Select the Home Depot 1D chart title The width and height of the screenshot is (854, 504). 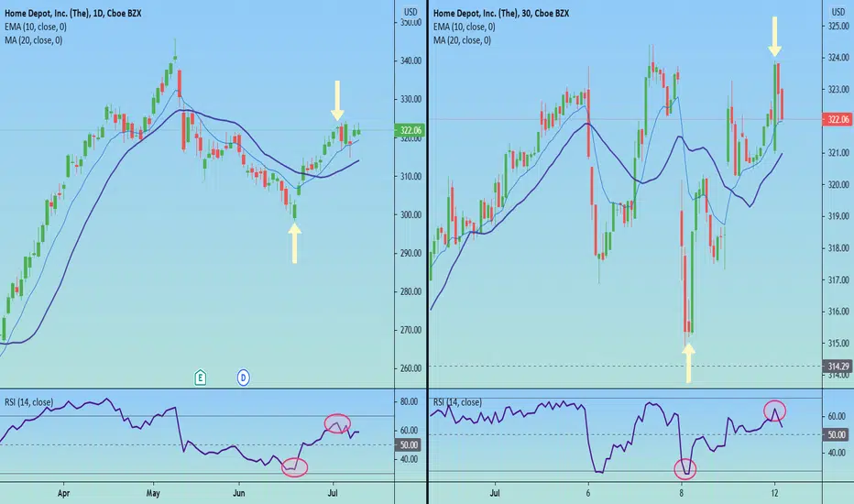point(73,13)
